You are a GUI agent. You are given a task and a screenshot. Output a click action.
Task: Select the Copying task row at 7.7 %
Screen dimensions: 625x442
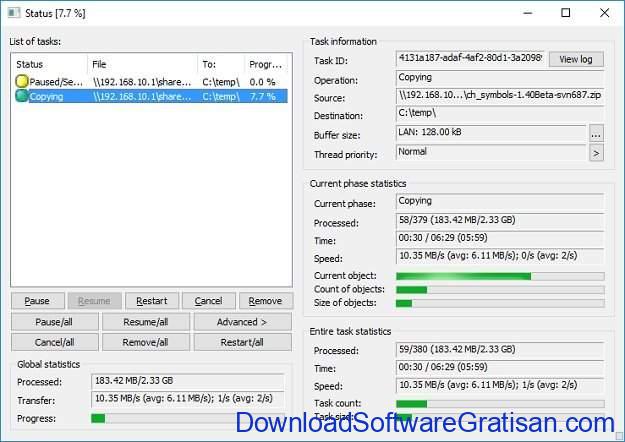pos(151,96)
